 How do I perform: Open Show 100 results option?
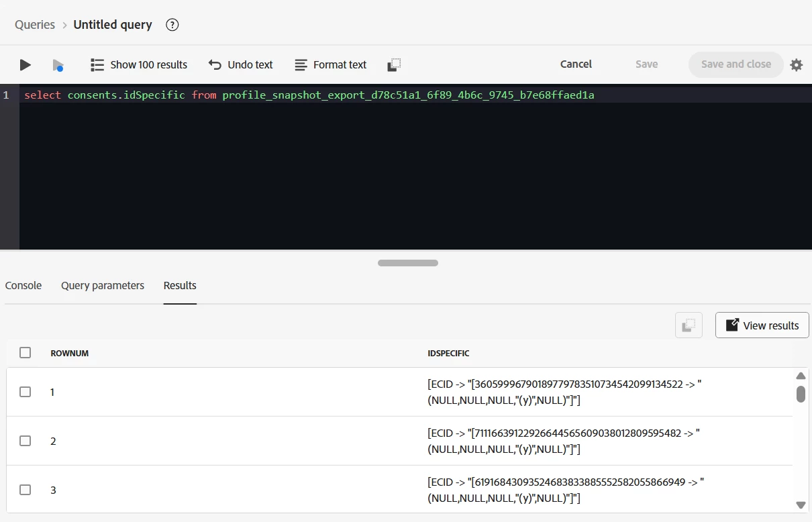[x=139, y=65]
